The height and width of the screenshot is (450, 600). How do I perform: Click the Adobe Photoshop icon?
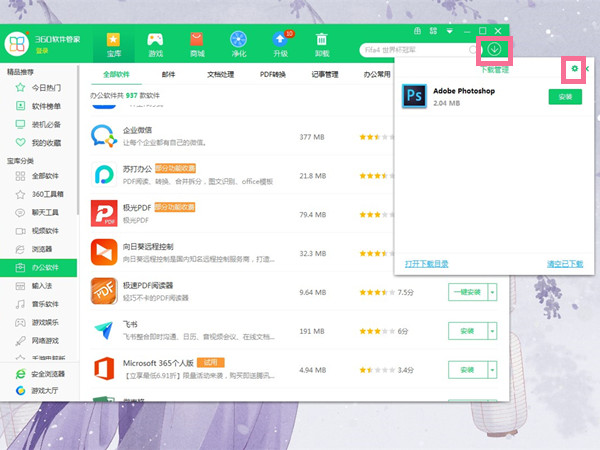pyautogui.click(x=415, y=96)
